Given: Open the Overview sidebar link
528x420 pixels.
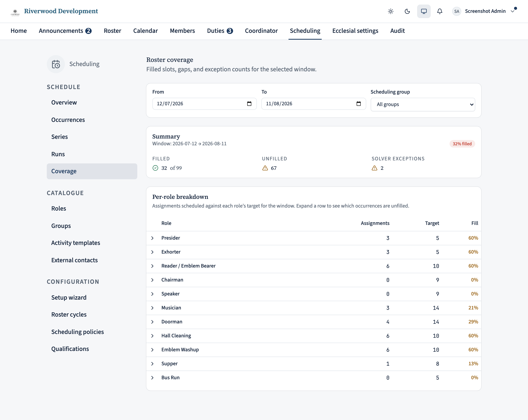Looking at the screenshot, I should coord(92,103).
